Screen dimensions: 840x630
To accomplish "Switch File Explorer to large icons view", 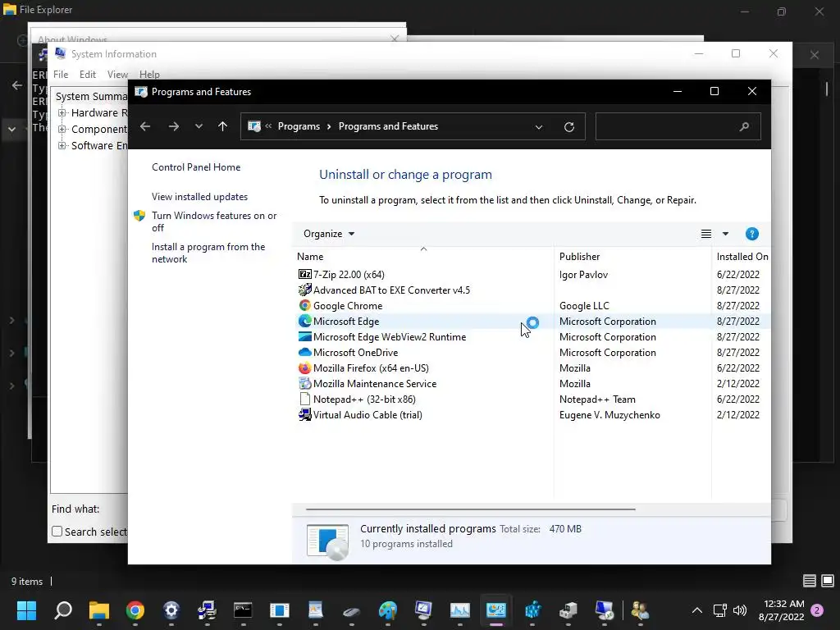I will pyautogui.click(x=828, y=581).
